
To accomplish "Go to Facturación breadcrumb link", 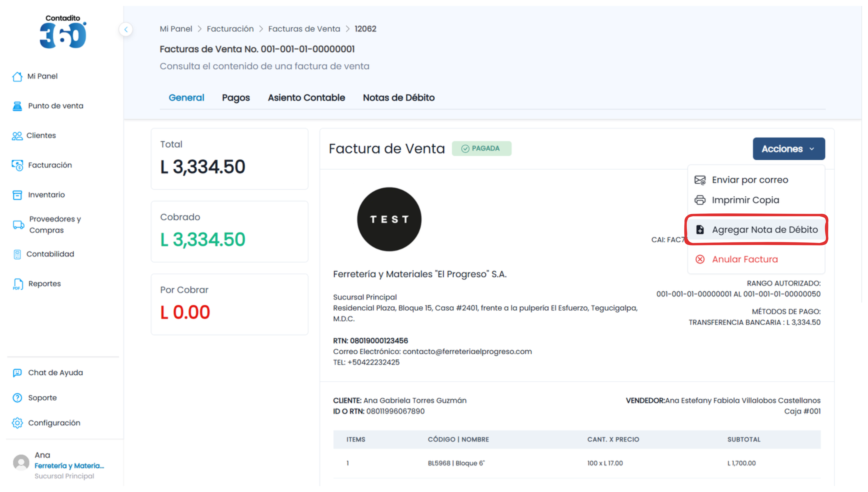I will pos(230,29).
